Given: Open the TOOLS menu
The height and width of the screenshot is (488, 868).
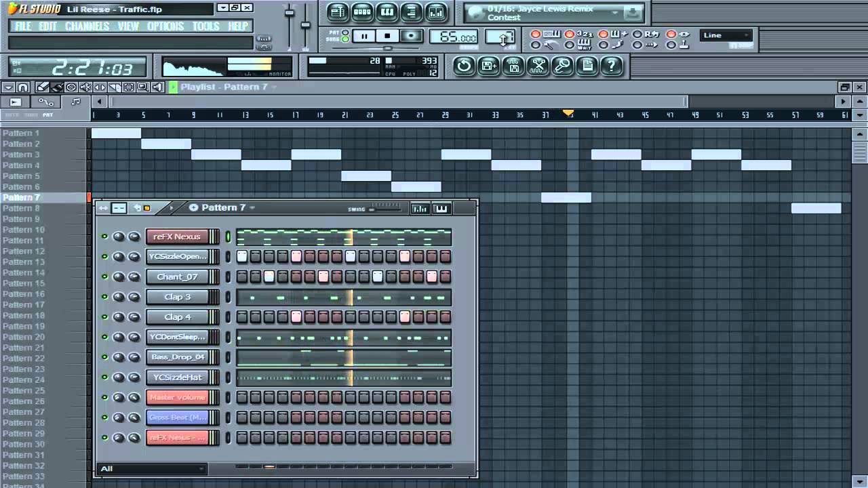Looking at the screenshot, I should (x=206, y=26).
